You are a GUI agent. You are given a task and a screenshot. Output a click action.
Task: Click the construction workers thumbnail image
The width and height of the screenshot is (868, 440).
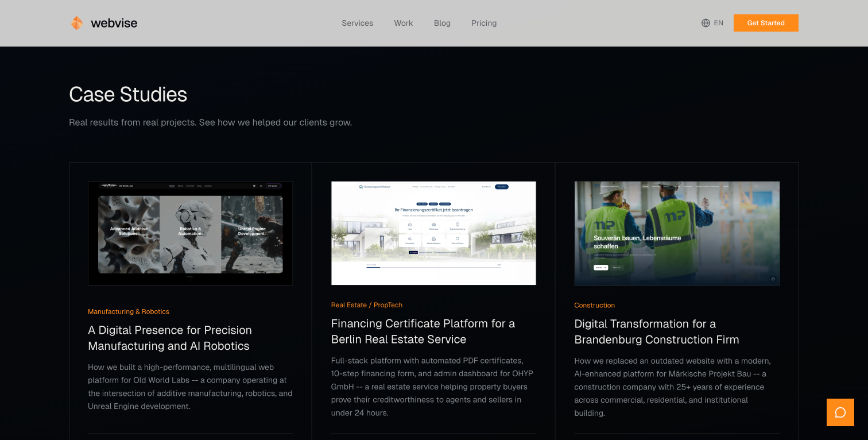point(677,233)
